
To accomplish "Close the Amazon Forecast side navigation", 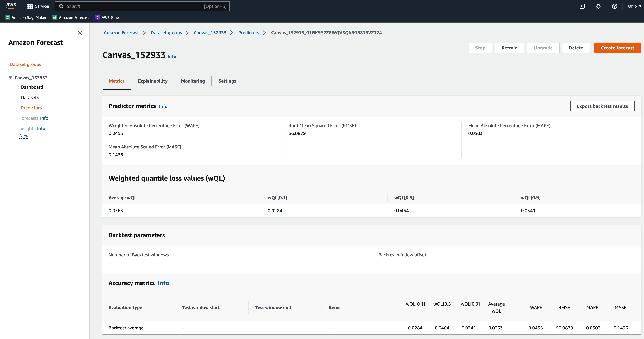I will point(80,33).
